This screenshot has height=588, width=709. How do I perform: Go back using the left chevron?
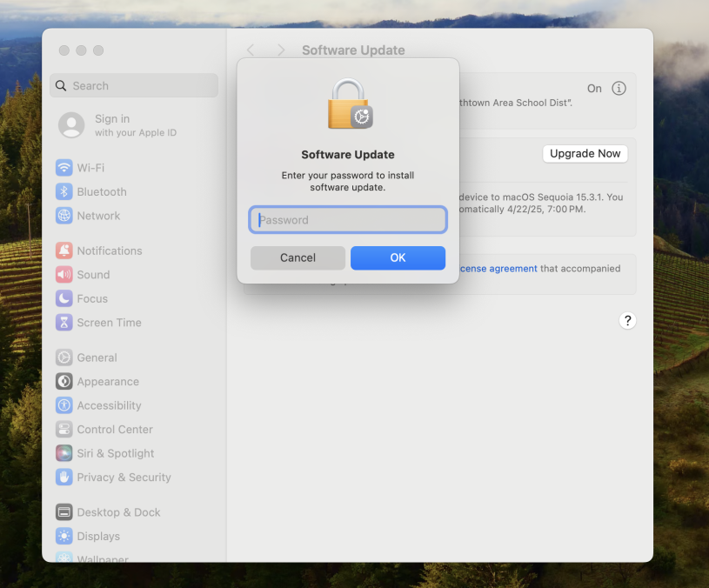click(251, 50)
